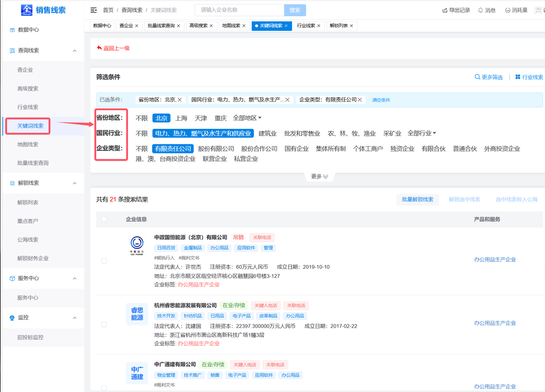Select 建筑业 industry filter option
This screenshot has height=392, width=545.
[268, 133]
